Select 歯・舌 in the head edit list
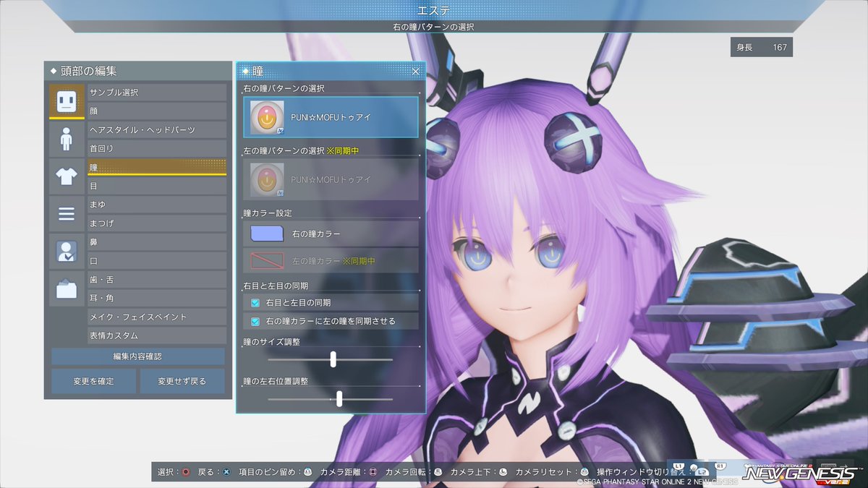868x488 pixels. [x=157, y=280]
